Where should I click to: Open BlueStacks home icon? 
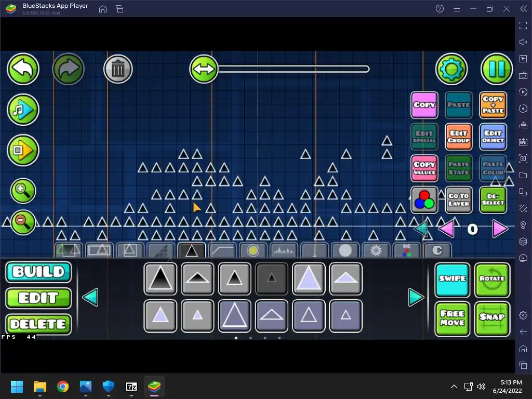tap(103, 9)
